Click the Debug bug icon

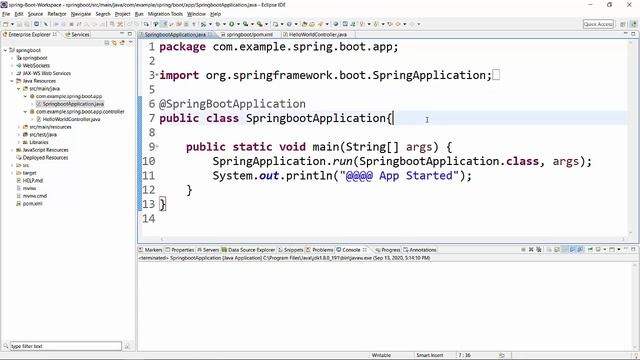coord(218,24)
